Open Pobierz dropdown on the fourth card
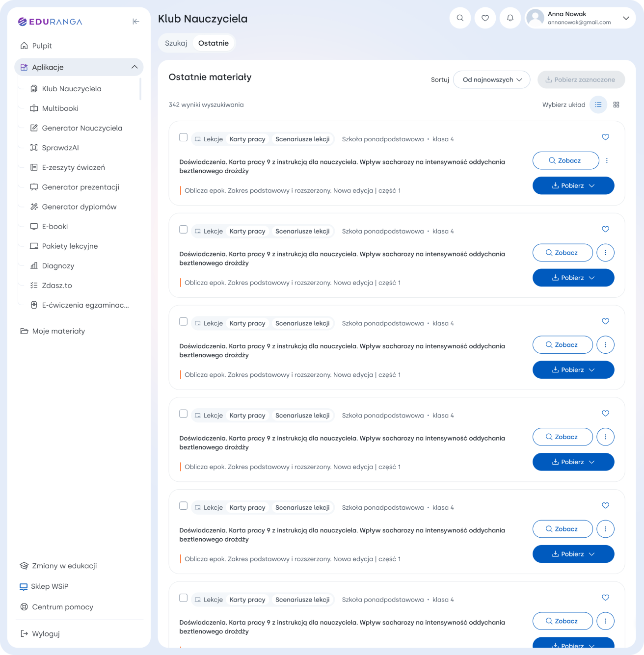 click(573, 462)
